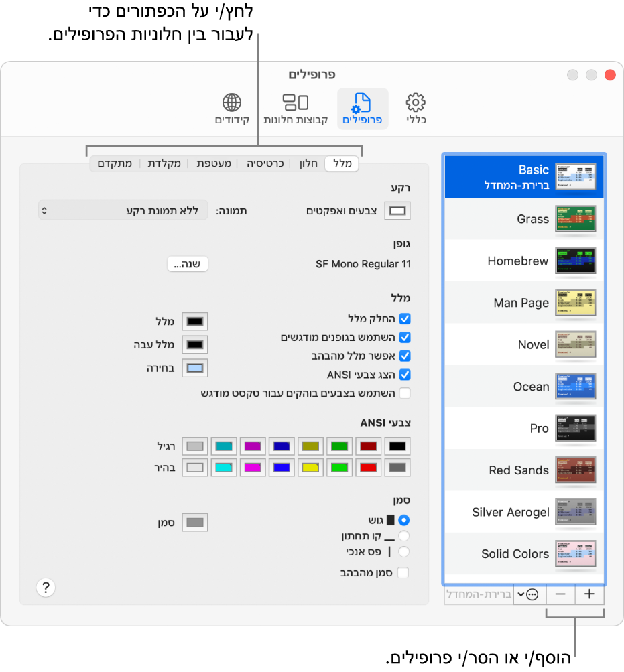Open bright ANSI yellow color well
This screenshot has width=624, height=672.
coord(310,468)
